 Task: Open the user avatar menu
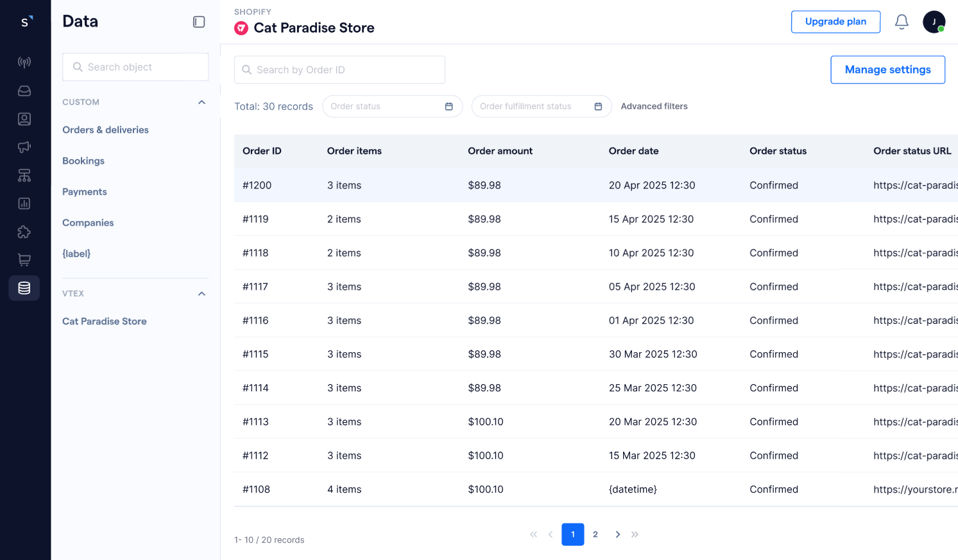coord(934,22)
